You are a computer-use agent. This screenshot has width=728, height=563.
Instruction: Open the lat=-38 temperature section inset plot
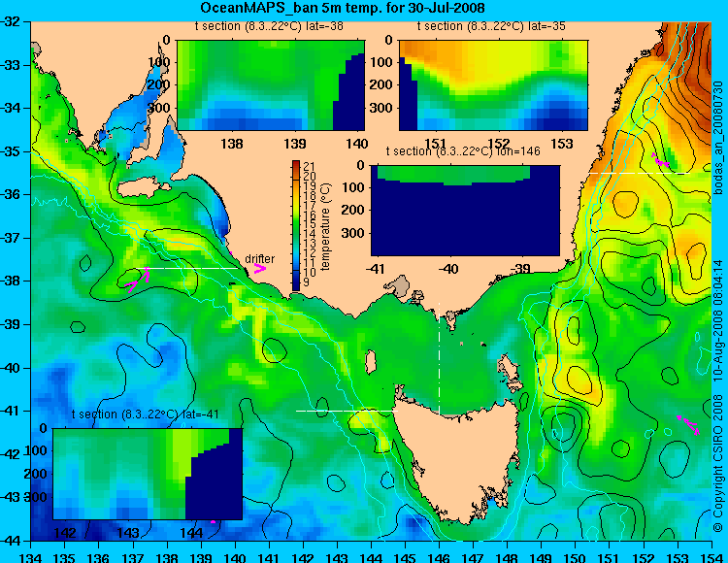tap(271, 85)
